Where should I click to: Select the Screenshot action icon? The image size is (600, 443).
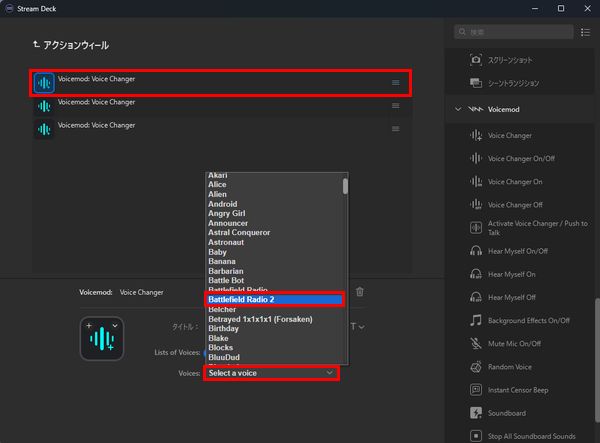(476, 60)
